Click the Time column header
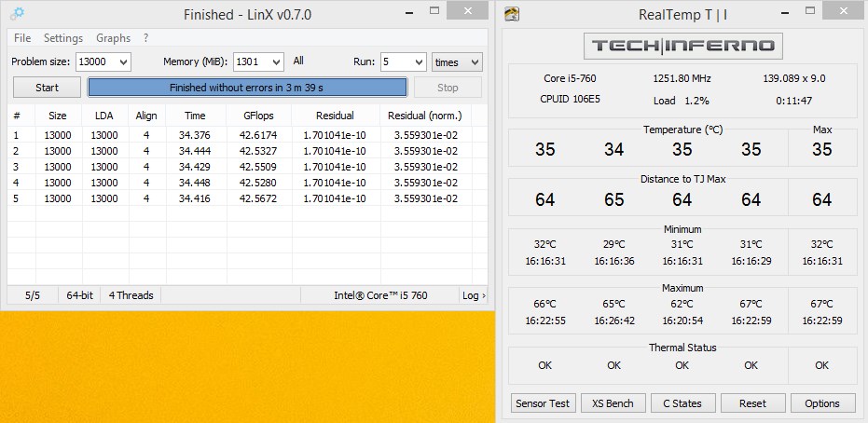Screen dimensions: 868x423 coord(195,116)
